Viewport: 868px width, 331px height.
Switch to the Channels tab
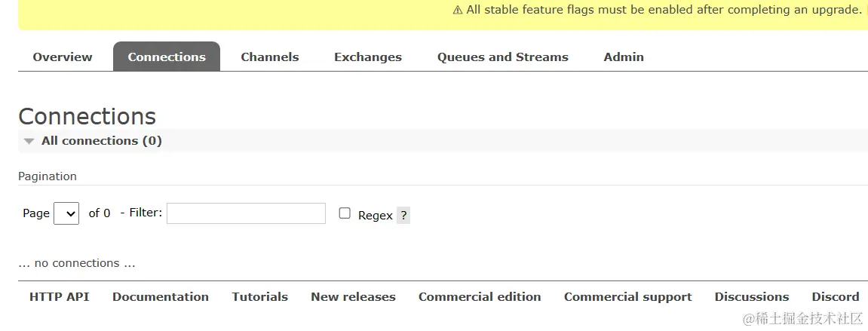coord(270,57)
